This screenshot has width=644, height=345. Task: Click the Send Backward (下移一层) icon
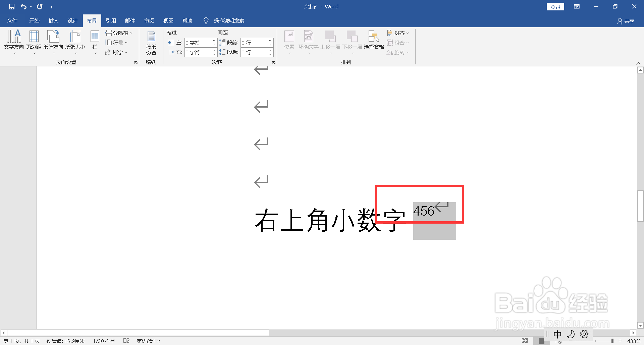[352, 36]
